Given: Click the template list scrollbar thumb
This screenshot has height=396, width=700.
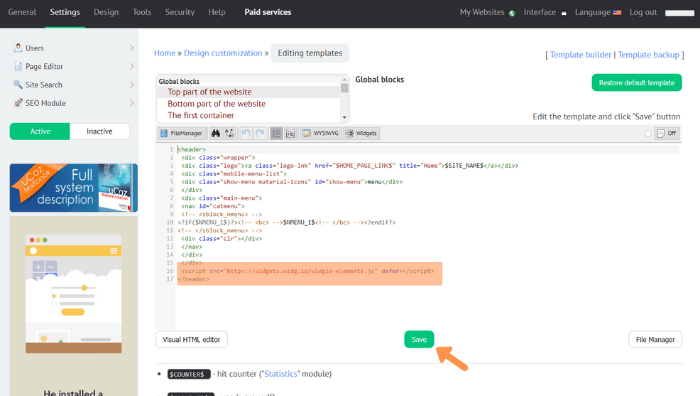Looking at the screenshot, I should (x=344, y=88).
